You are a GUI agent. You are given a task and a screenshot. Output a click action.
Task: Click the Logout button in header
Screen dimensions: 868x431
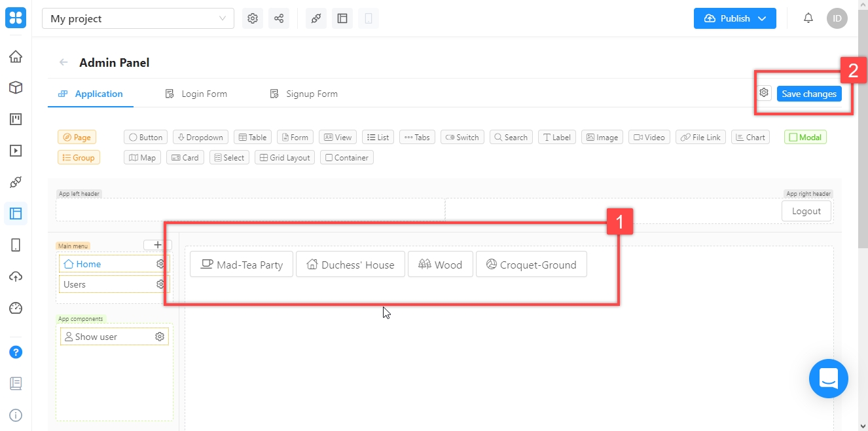coord(806,211)
